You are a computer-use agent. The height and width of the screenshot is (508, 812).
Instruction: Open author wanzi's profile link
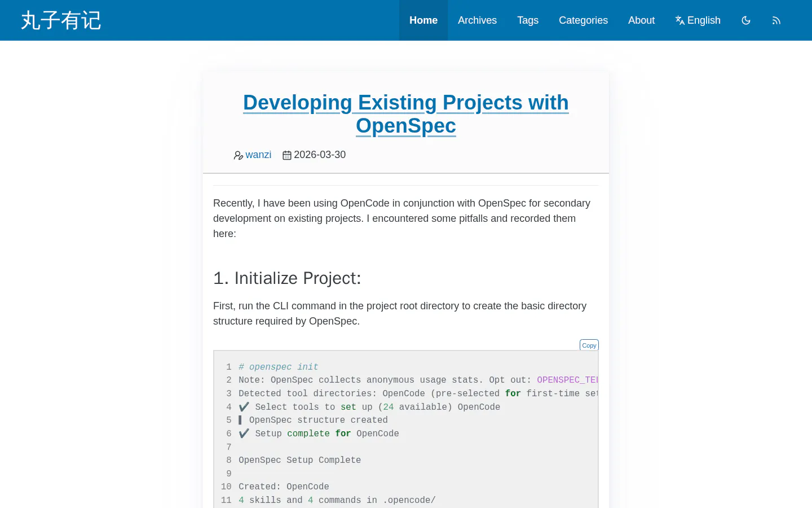tap(258, 155)
